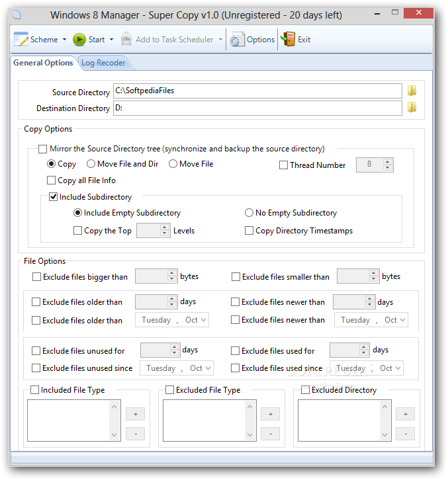This screenshot has width=448, height=480.
Task: Check Copy Directory Timestamps
Action: [249, 231]
